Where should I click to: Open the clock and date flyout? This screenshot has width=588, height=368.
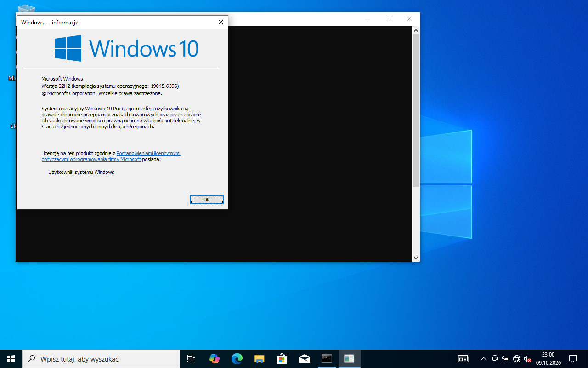pyautogui.click(x=548, y=359)
